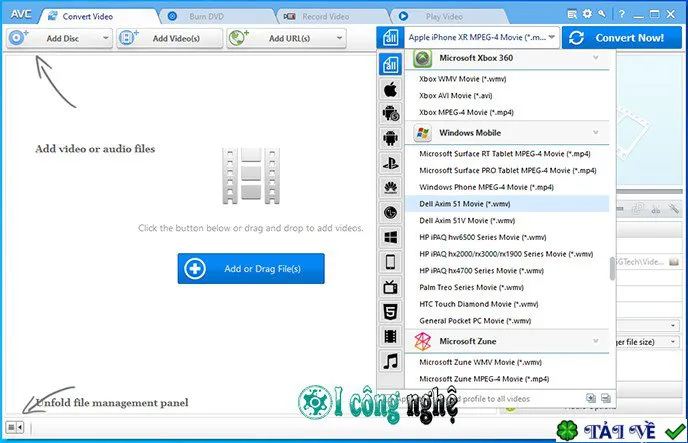Click the merge videos icon in right panel
688x443 pixels.
click(638, 209)
